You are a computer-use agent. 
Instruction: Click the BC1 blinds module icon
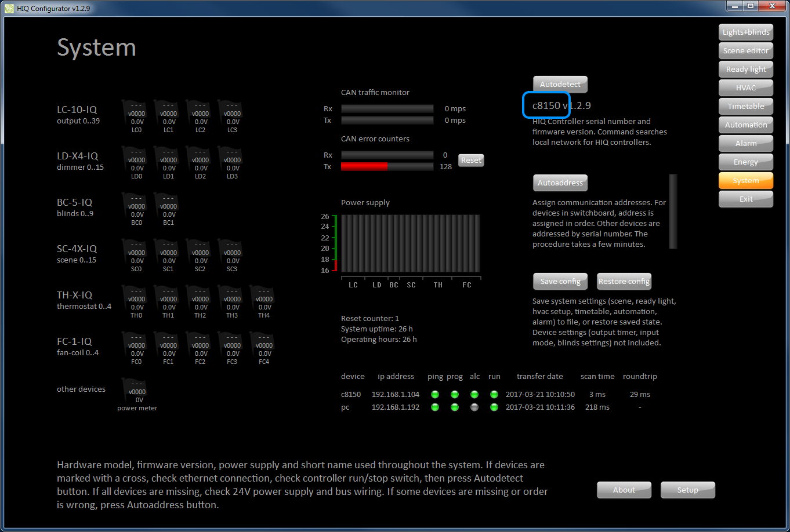tap(169, 207)
